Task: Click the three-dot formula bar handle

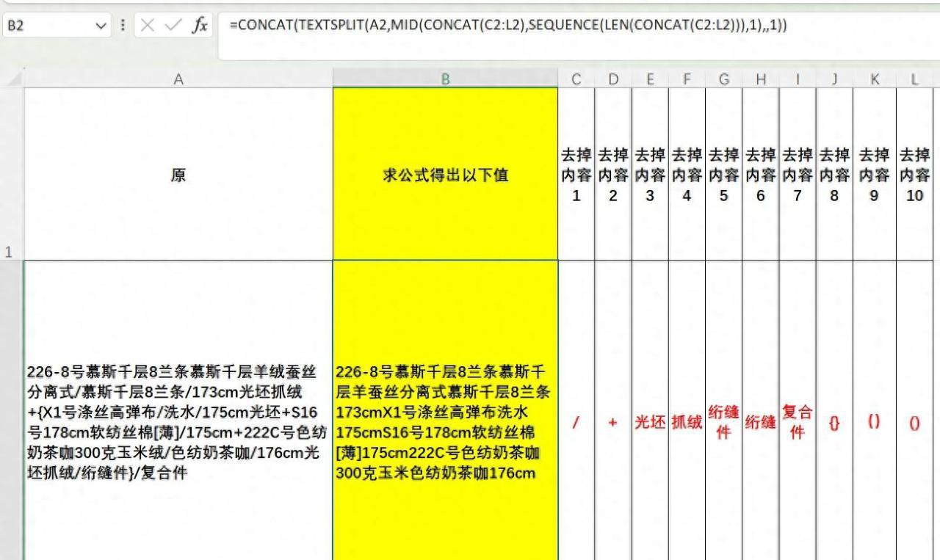Action: (x=122, y=26)
